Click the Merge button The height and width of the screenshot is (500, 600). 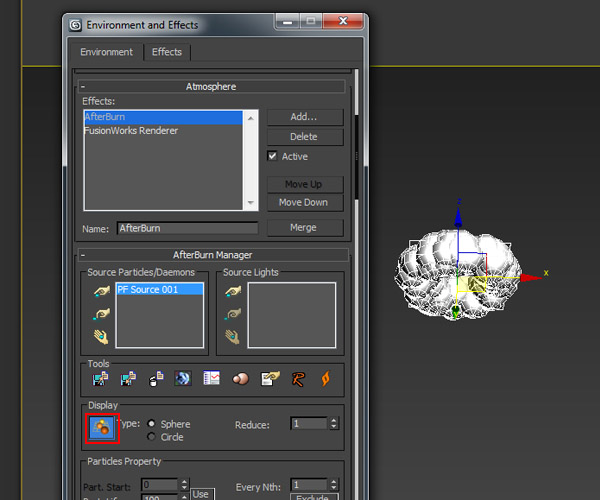pos(305,228)
